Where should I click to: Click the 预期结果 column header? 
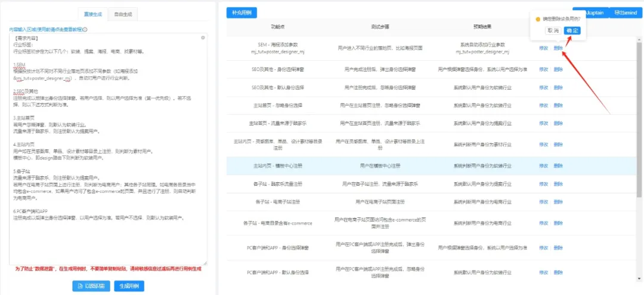coord(482,26)
